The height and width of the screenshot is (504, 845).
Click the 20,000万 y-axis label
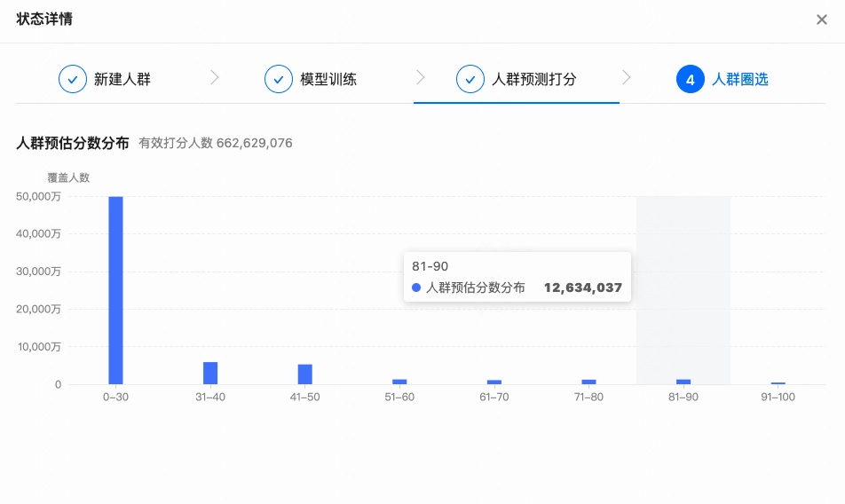coord(38,309)
